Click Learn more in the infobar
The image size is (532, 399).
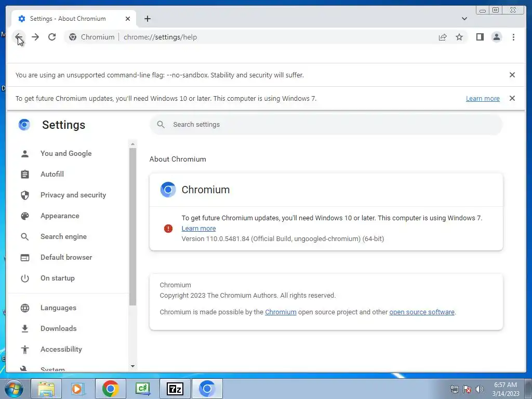[x=483, y=98]
